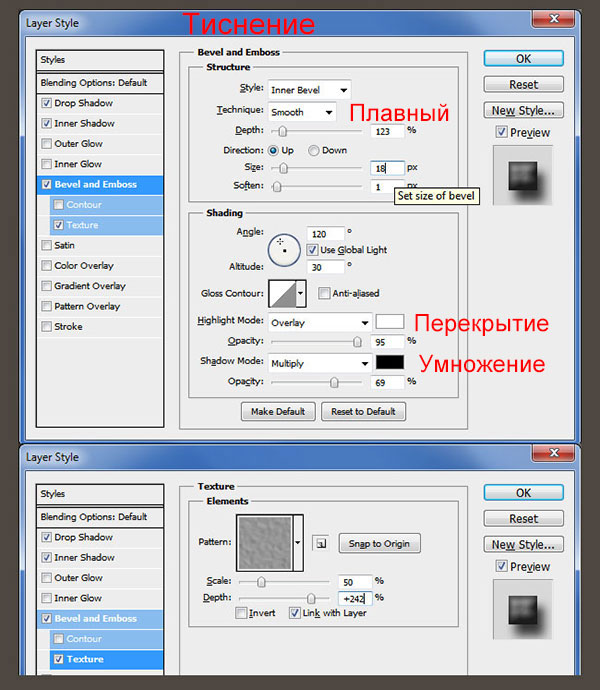The image size is (600, 690).
Task: Click OK button in top dialog
Action: 523,59
